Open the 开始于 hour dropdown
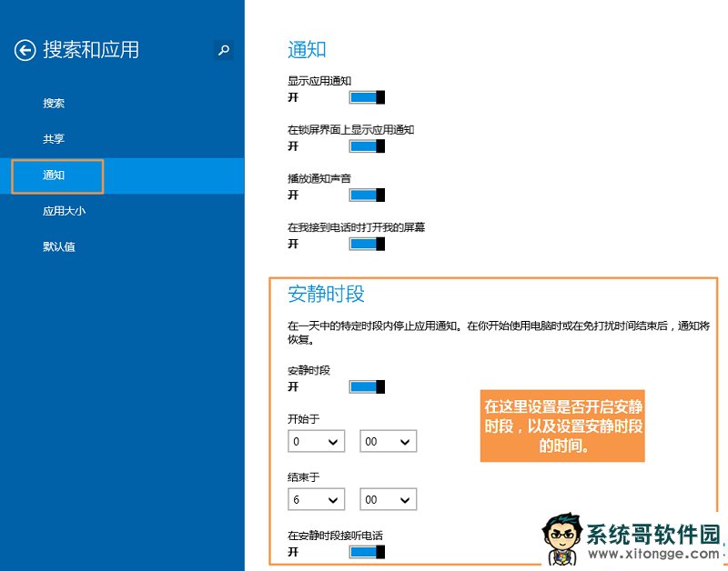 coord(316,442)
